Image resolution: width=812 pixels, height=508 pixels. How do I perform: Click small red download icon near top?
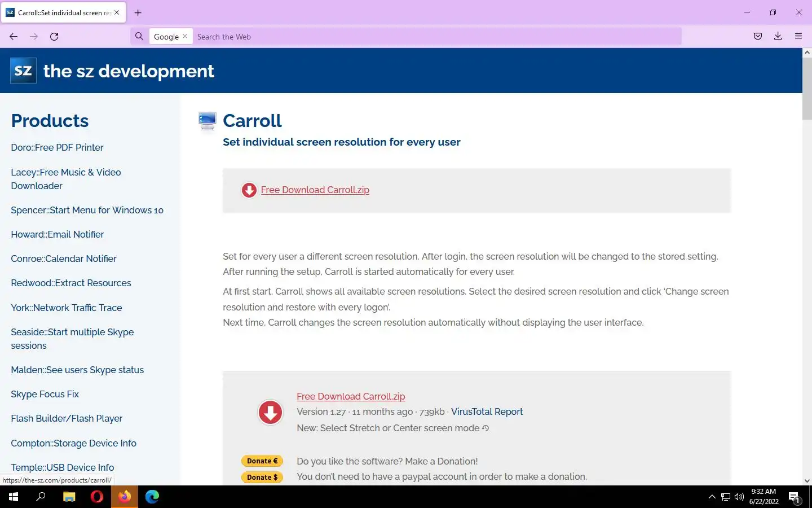point(249,190)
